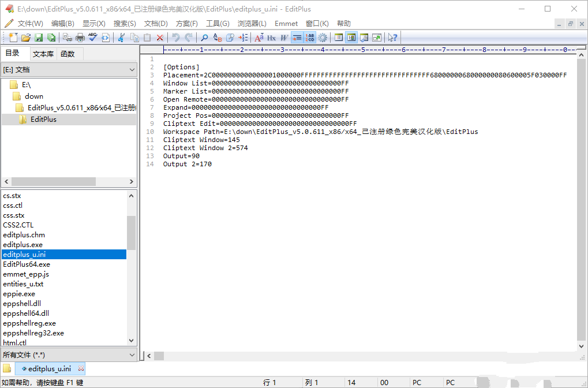Screen dimensions: 588x388
Task: Click the Cut scissors icon
Action: coord(121,38)
